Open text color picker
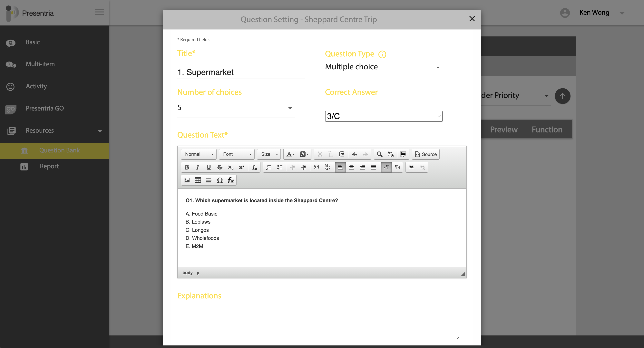This screenshot has width=644, height=348. click(291, 154)
